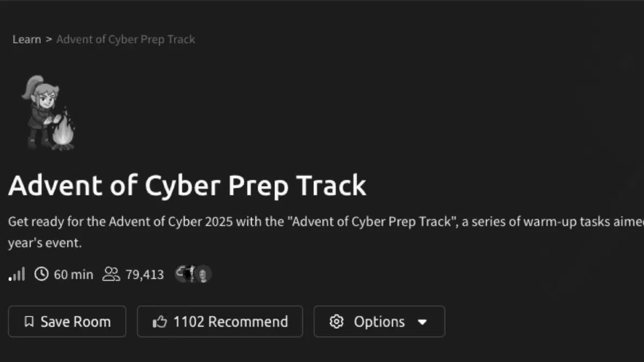
Task: Click the users icon next to 79,413
Action: click(x=111, y=274)
